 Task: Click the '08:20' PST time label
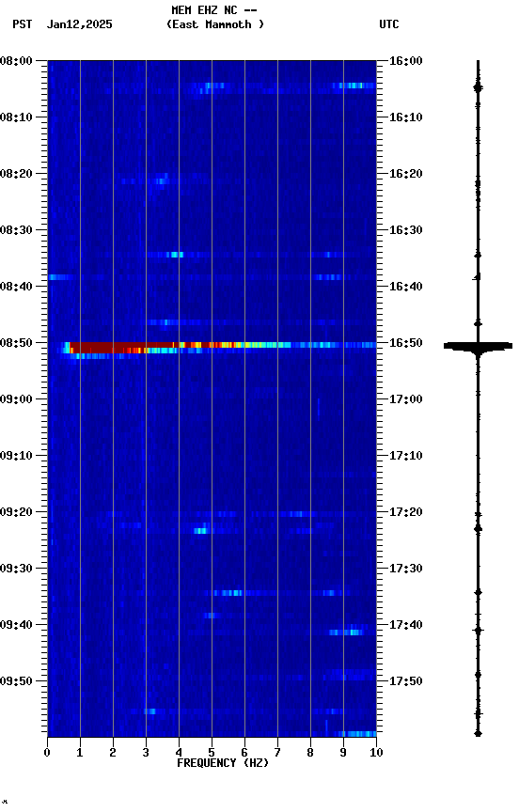(16, 174)
